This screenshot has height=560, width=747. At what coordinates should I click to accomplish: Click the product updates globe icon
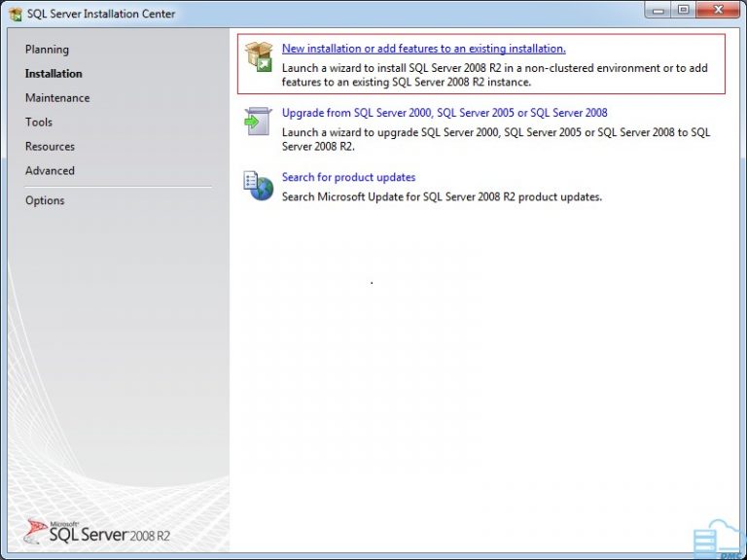coord(258,186)
